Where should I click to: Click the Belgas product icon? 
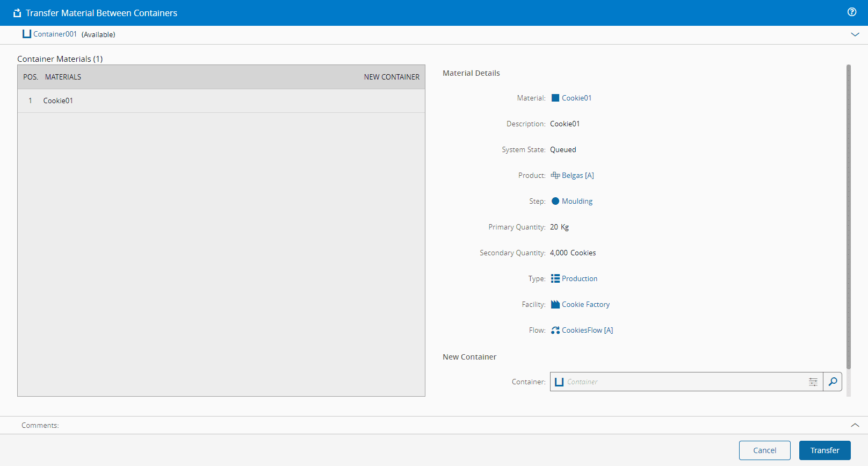pyautogui.click(x=555, y=175)
